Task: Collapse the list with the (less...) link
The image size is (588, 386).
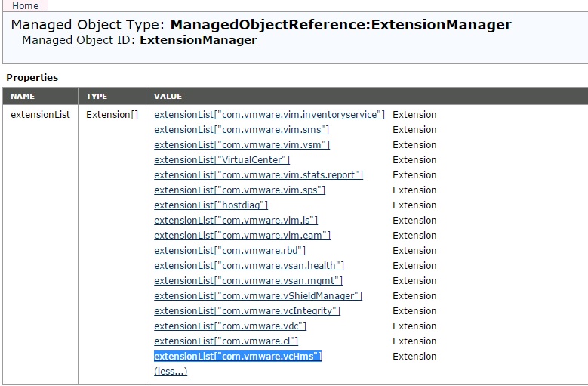Action: [171, 371]
